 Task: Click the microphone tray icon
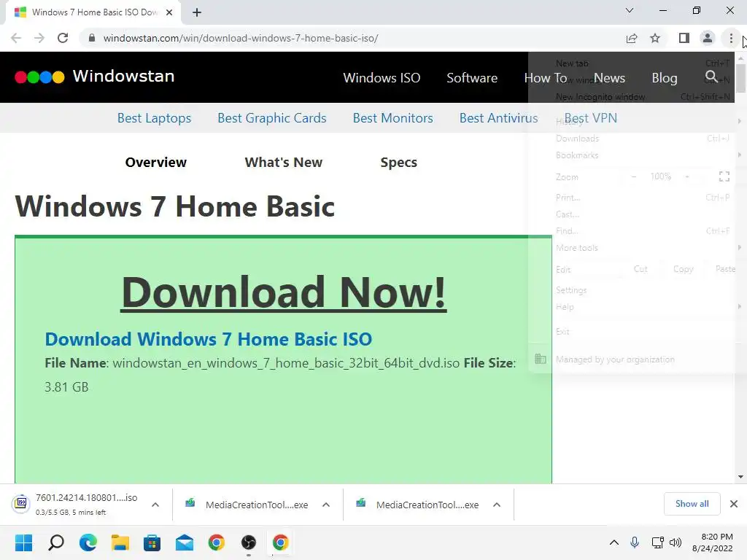point(635,542)
